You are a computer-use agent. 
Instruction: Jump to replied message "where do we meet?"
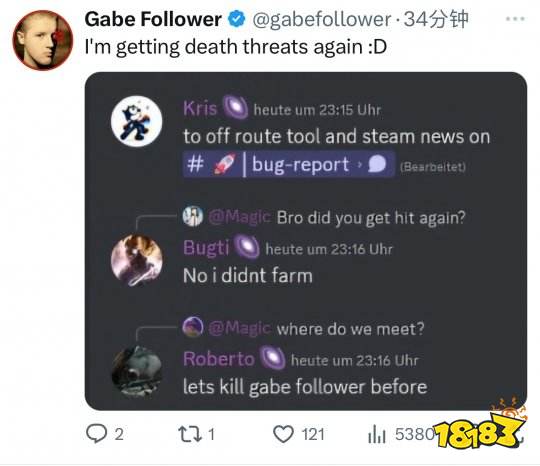click(x=351, y=329)
